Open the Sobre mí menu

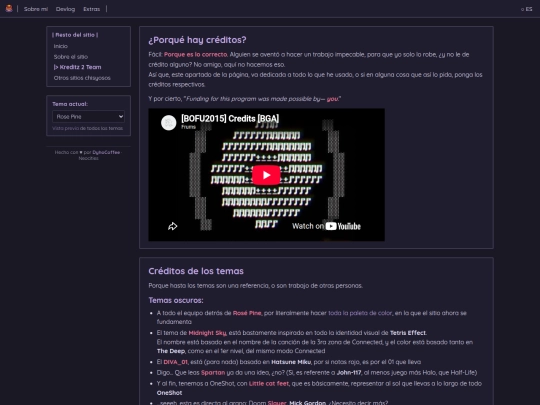36,9
